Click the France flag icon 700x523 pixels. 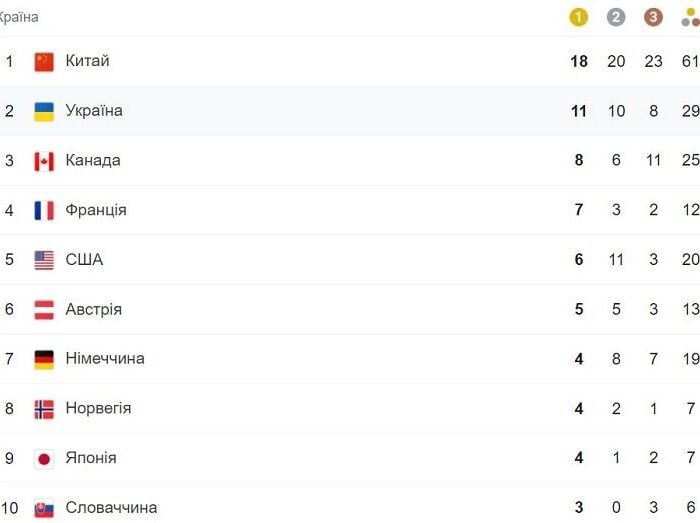click(44, 211)
